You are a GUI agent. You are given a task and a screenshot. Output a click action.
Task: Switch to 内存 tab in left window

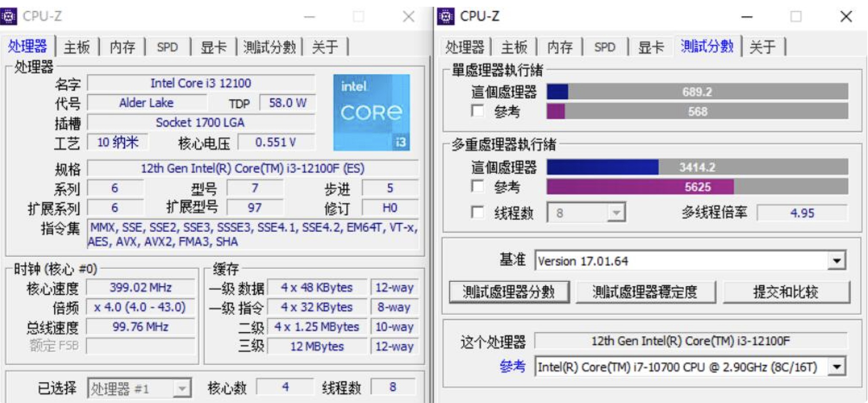[122, 47]
